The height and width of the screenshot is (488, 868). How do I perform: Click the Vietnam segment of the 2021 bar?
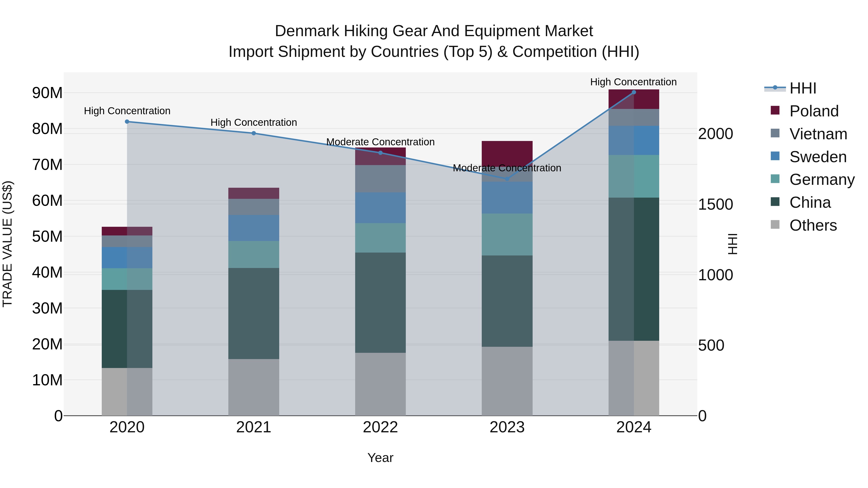(254, 207)
